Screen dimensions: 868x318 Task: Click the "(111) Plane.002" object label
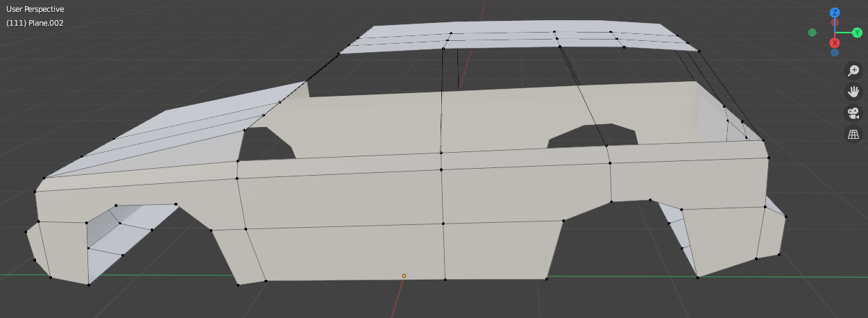35,23
